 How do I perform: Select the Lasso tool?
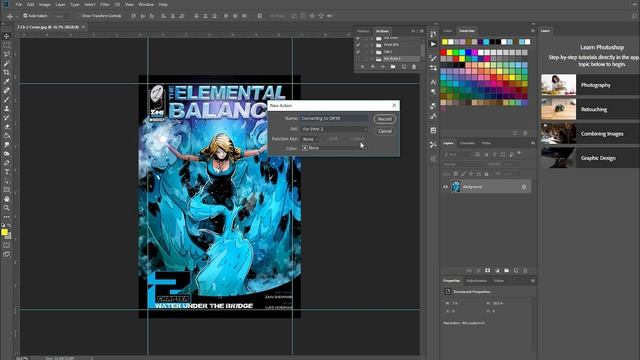point(7,54)
